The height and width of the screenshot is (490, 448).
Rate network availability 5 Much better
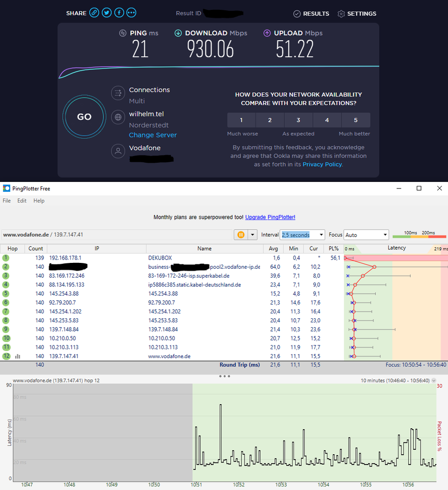[x=356, y=120]
